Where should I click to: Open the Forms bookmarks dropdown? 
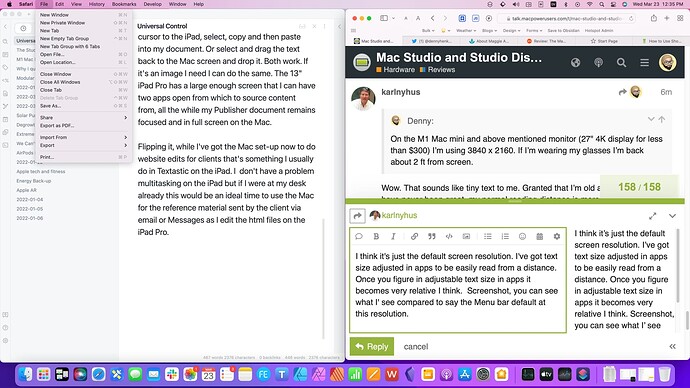534,30
